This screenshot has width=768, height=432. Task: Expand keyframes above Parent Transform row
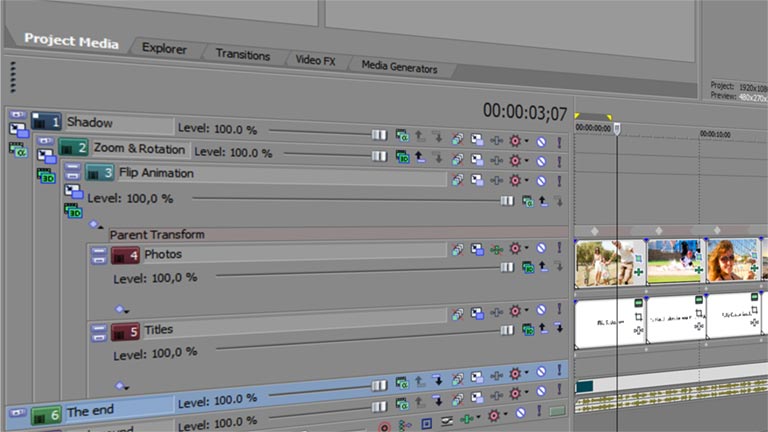coord(96,225)
